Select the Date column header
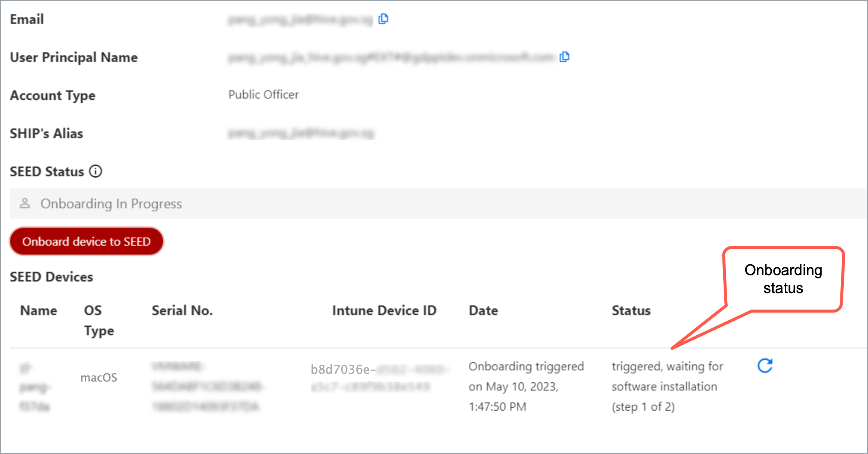The width and height of the screenshot is (868, 454). (x=483, y=310)
